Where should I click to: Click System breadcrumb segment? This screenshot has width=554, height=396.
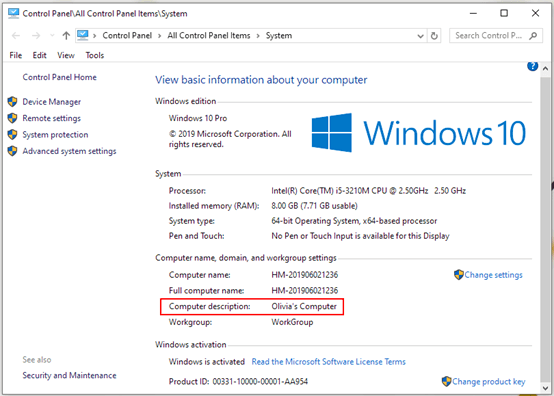279,36
